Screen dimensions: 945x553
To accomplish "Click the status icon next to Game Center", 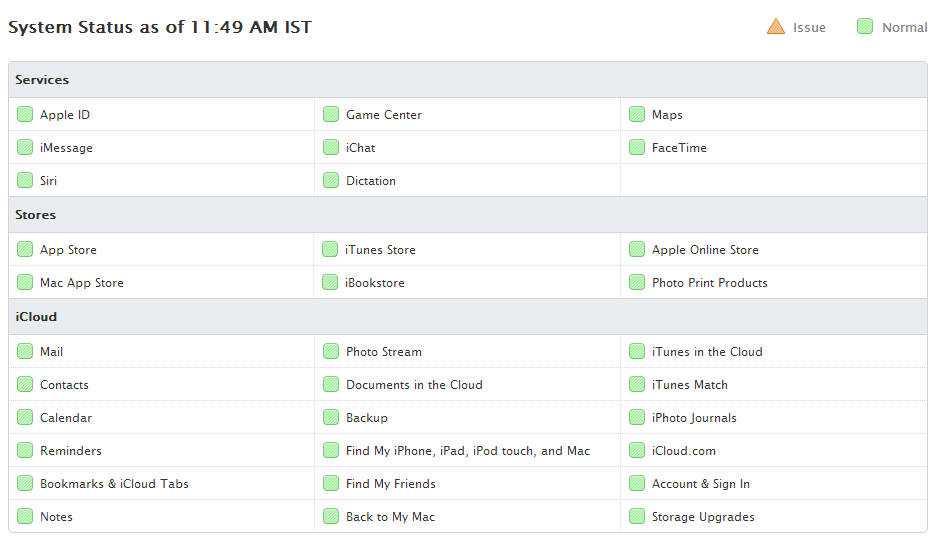I will point(331,115).
